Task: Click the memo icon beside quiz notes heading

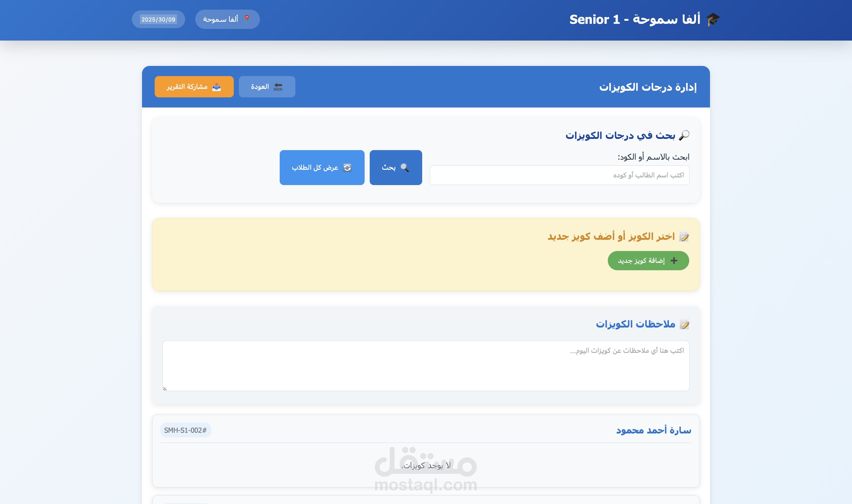Action: (x=684, y=324)
